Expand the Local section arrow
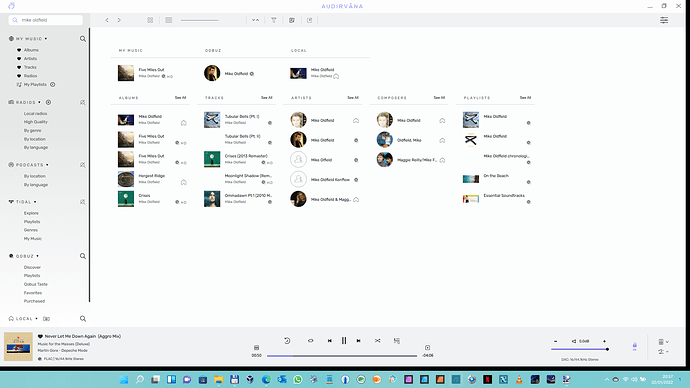The height and width of the screenshot is (388, 690). click(x=37, y=318)
